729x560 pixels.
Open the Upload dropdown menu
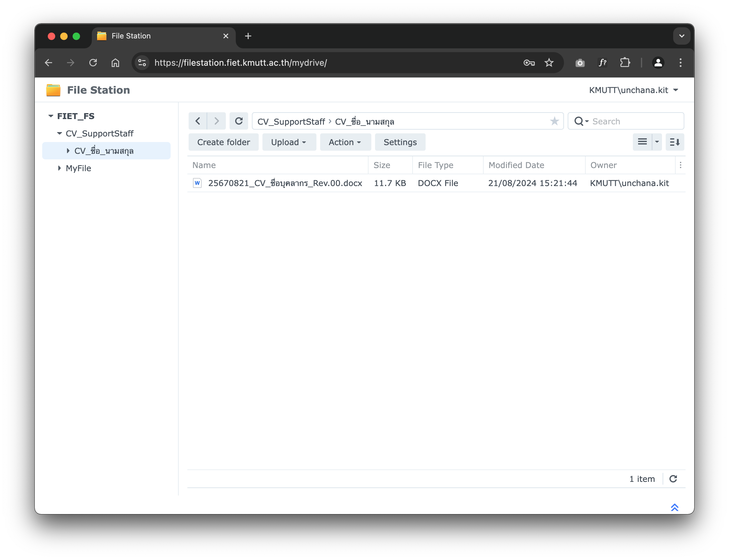point(289,142)
